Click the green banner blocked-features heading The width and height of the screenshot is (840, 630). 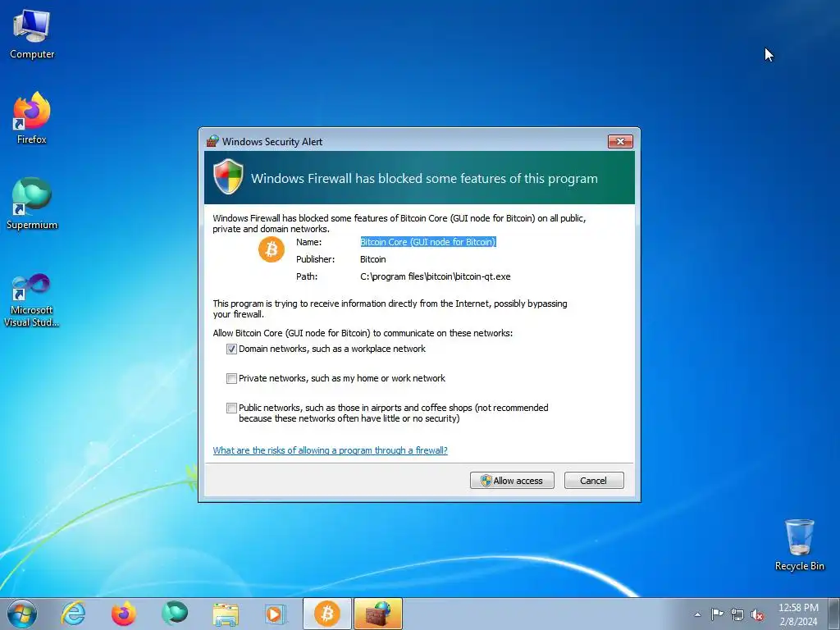[x=424, y=178]
